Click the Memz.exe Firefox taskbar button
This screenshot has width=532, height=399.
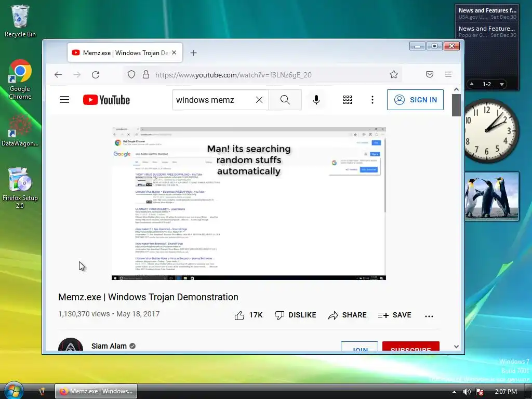click(x=96, y=391)
